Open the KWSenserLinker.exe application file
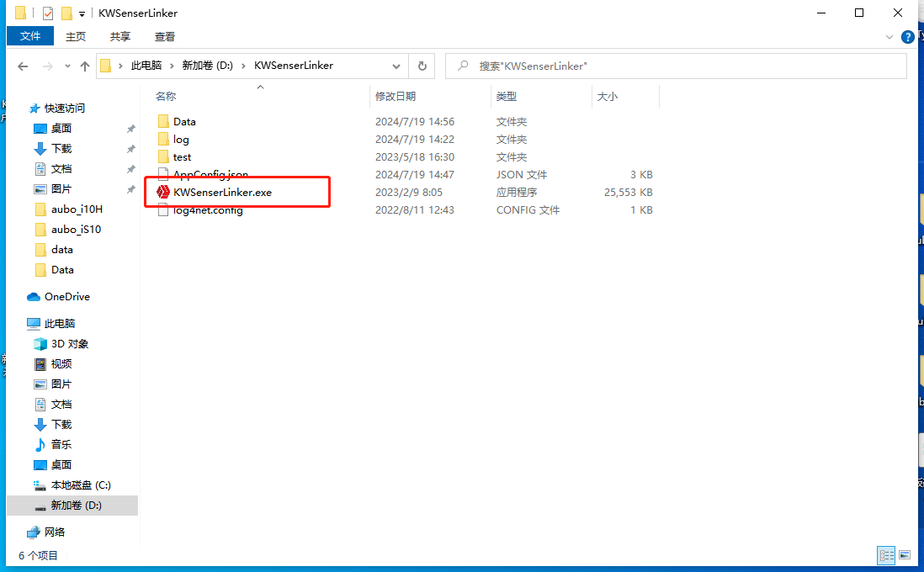This screenshot has height=572, width=924. (x=222, y=192)
